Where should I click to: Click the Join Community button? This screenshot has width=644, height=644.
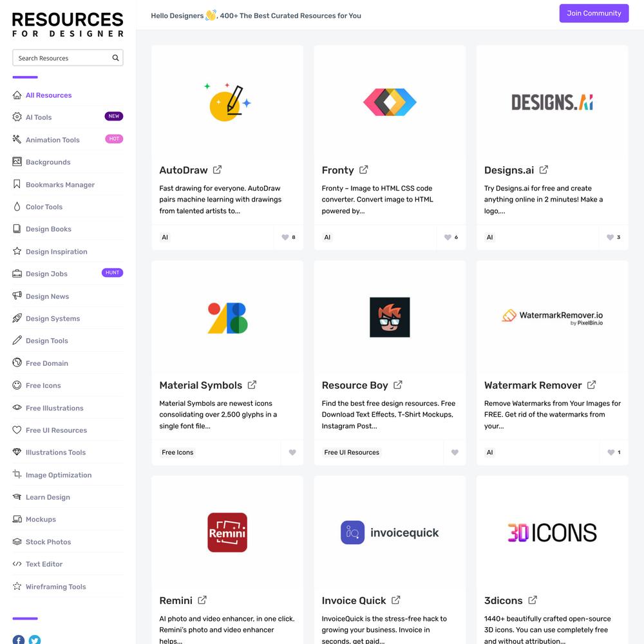tap(594, 13)
